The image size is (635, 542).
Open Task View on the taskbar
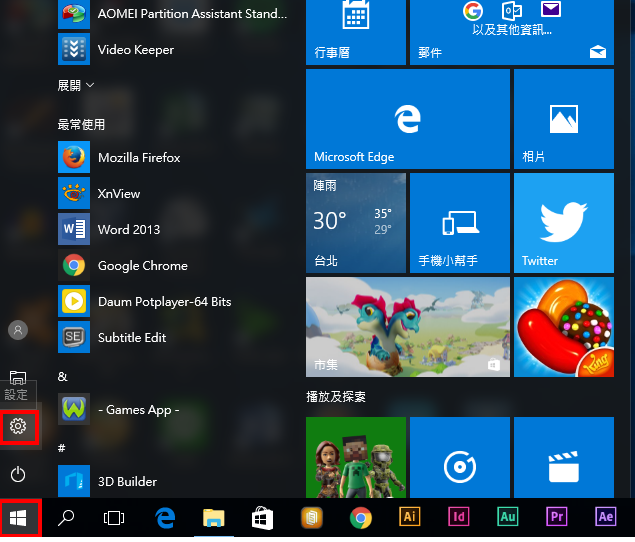pos(114,518)
